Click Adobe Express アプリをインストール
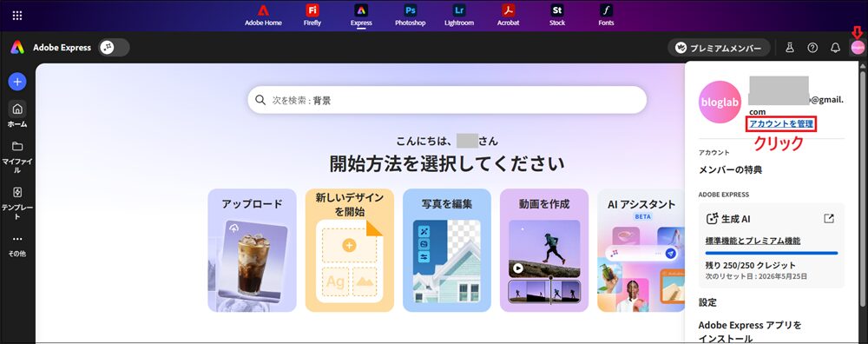The width and height of the screenshot is (868, 344). pos(750,332)
